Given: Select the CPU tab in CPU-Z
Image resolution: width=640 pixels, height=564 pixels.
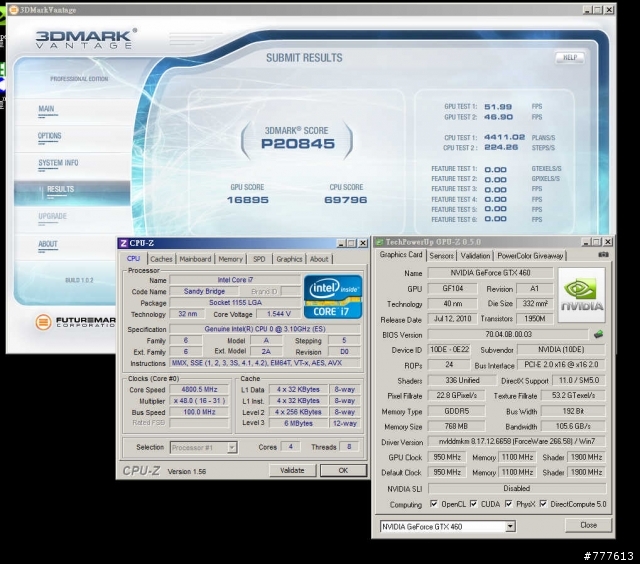Looking at the screenshot, I should click(x=133, y=258).
